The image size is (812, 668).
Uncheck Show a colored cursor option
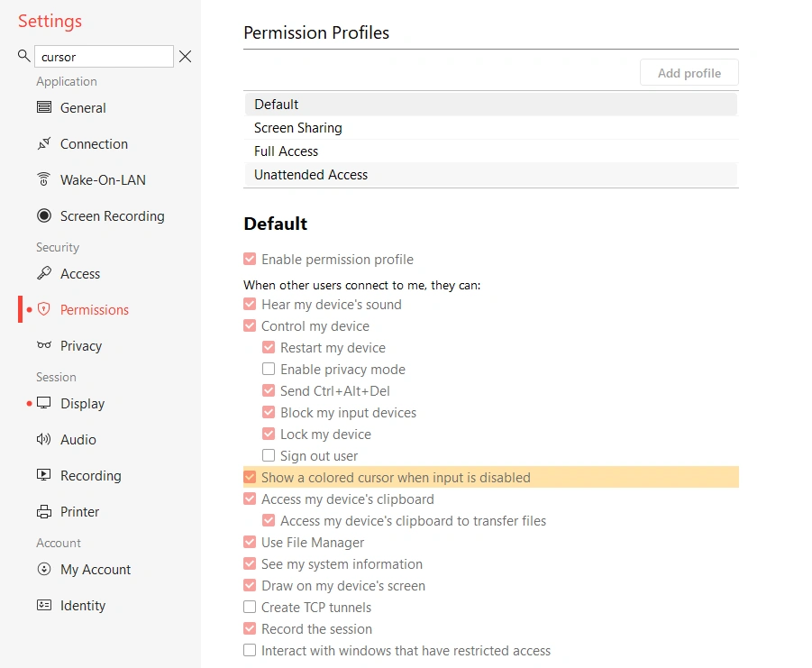250,478
